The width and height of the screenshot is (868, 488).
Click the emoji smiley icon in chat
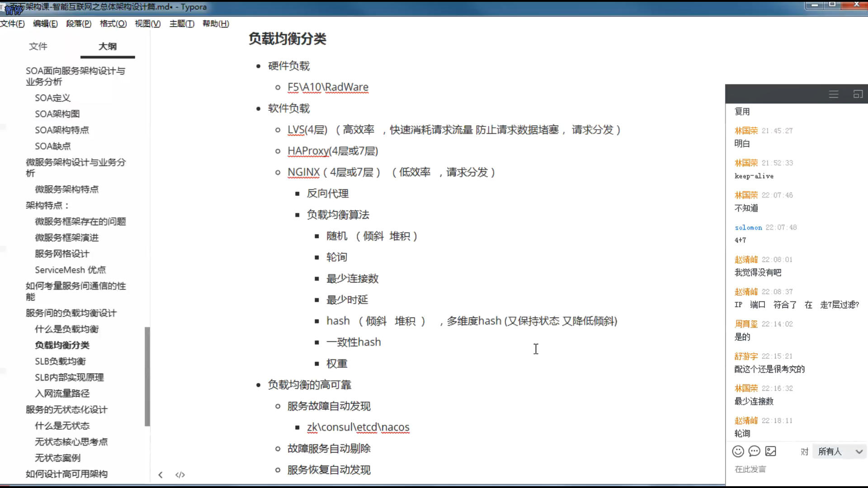click(738, 451)
